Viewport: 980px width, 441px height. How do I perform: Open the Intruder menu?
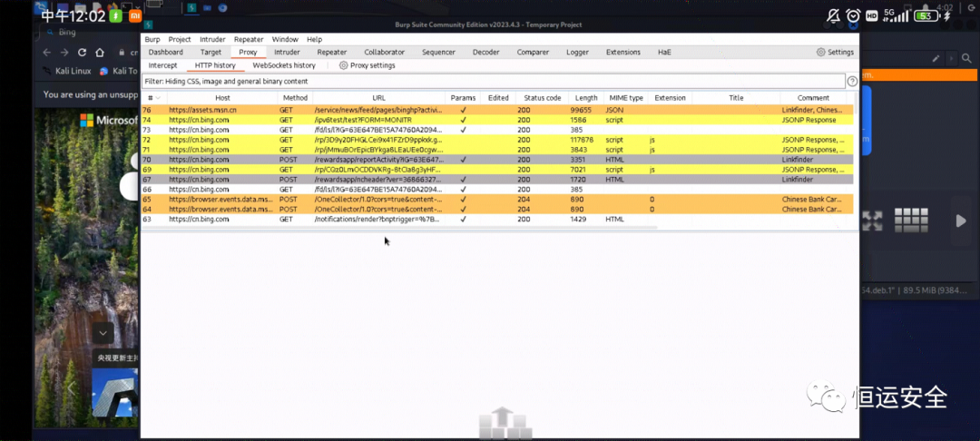pyautogui.click(x=212, y=39)
